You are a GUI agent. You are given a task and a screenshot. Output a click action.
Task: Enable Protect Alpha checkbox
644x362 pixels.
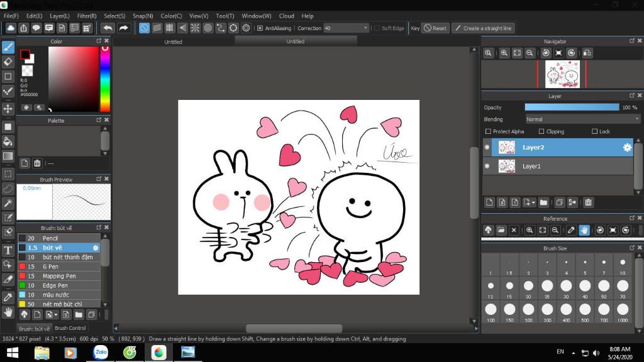[488, 131]
